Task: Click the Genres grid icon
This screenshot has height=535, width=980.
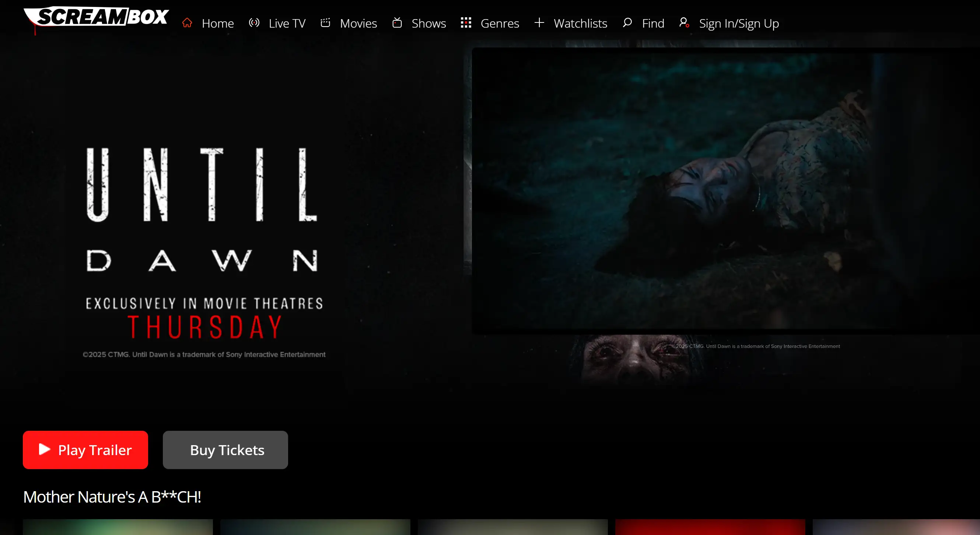Action: coord(466,23)
